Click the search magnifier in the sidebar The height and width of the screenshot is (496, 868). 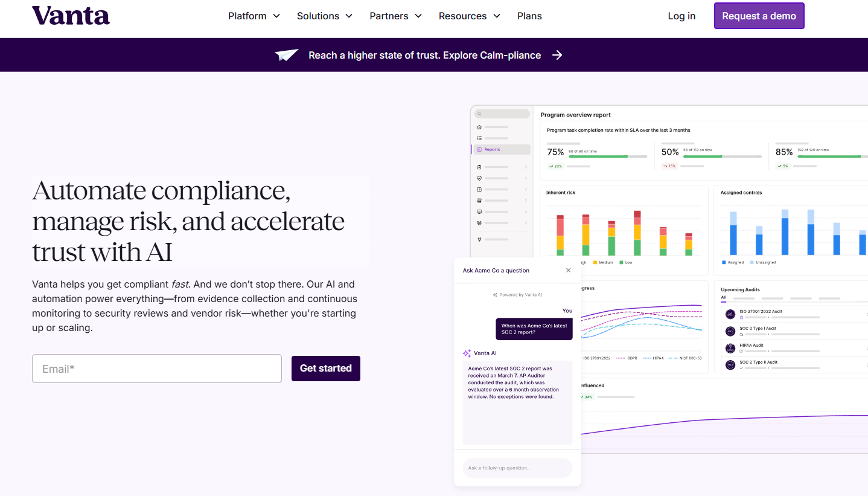[x=479, y=114]
